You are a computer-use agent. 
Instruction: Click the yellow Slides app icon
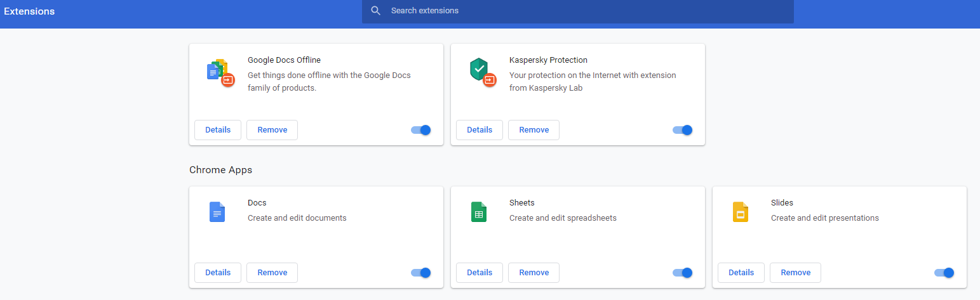point(741,211)
